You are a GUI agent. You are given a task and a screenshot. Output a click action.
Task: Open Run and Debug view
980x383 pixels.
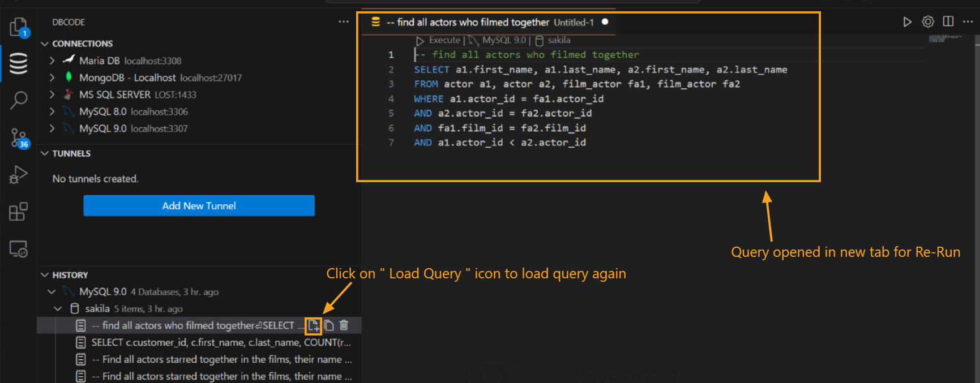pyautogui.click(x=18, y=175)
